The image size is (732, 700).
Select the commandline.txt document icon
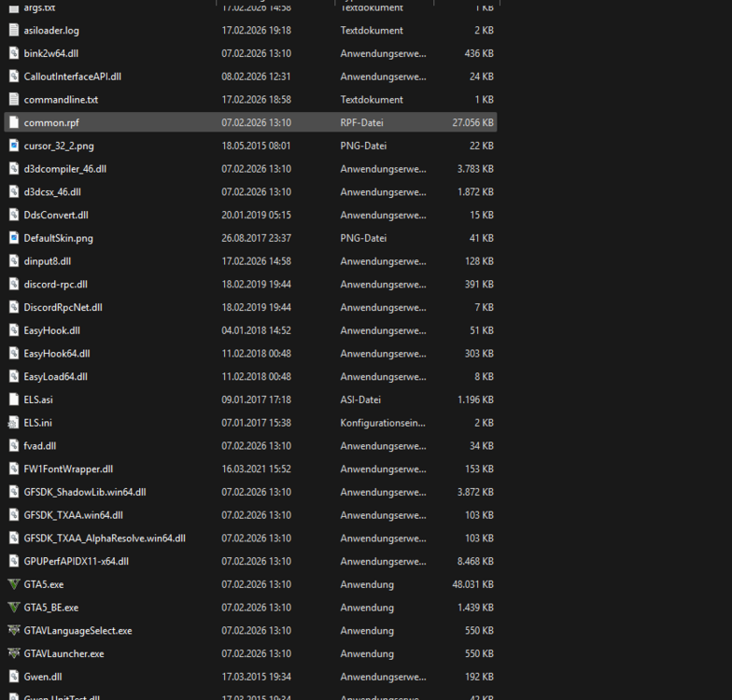pyautogui.click(x=14, y=99)
